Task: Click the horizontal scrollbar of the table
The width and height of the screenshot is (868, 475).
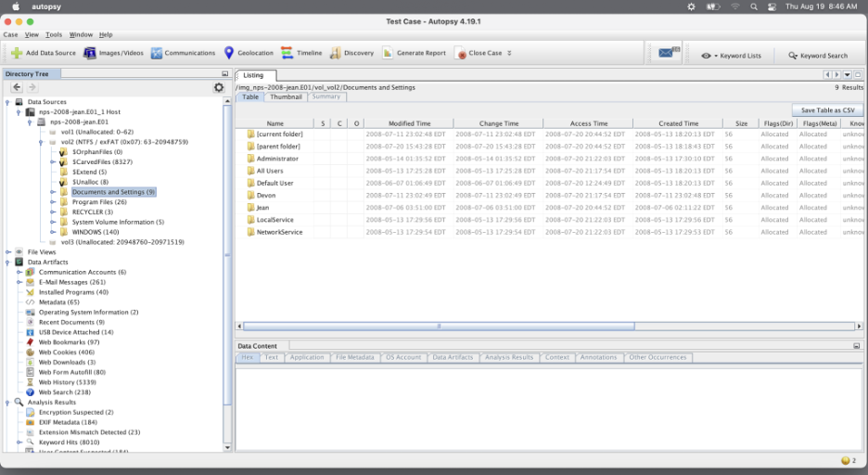Action: pyautogui.click(x=439, y=326)
